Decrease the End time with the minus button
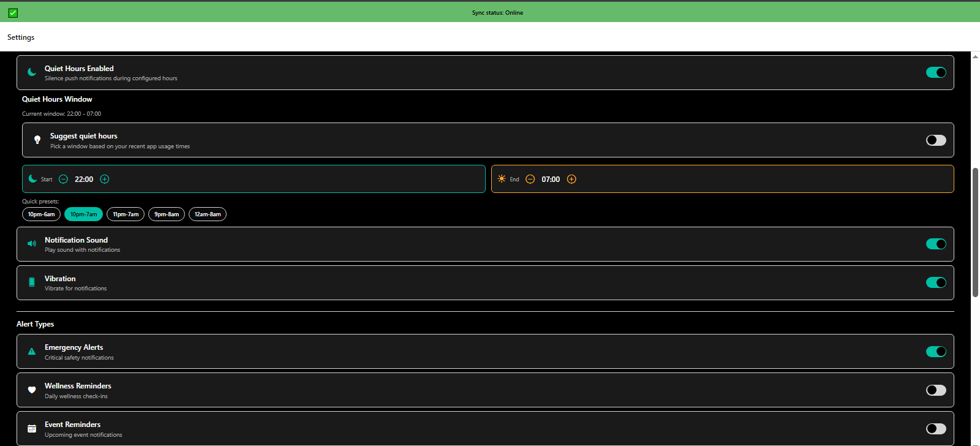Screen dimensions: 980x446 pyautogui.click(x=530, y=179)
